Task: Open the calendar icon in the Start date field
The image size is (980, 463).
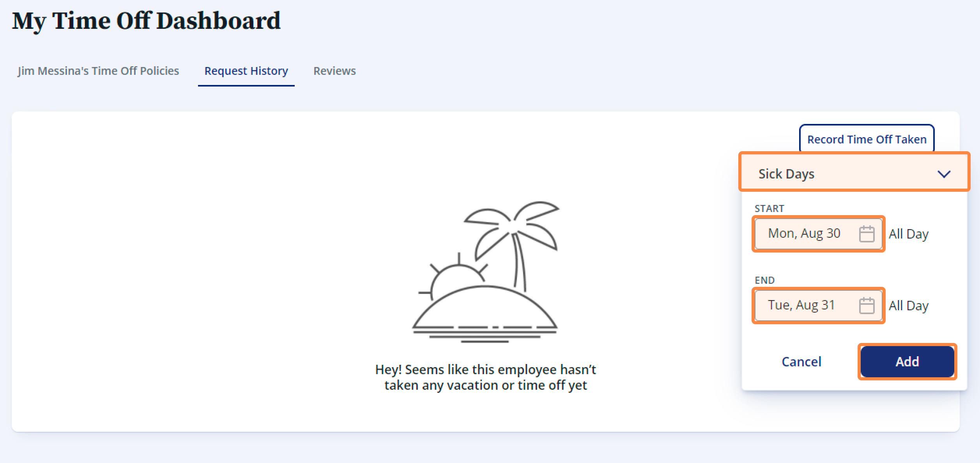Action: tap(867, 234)
